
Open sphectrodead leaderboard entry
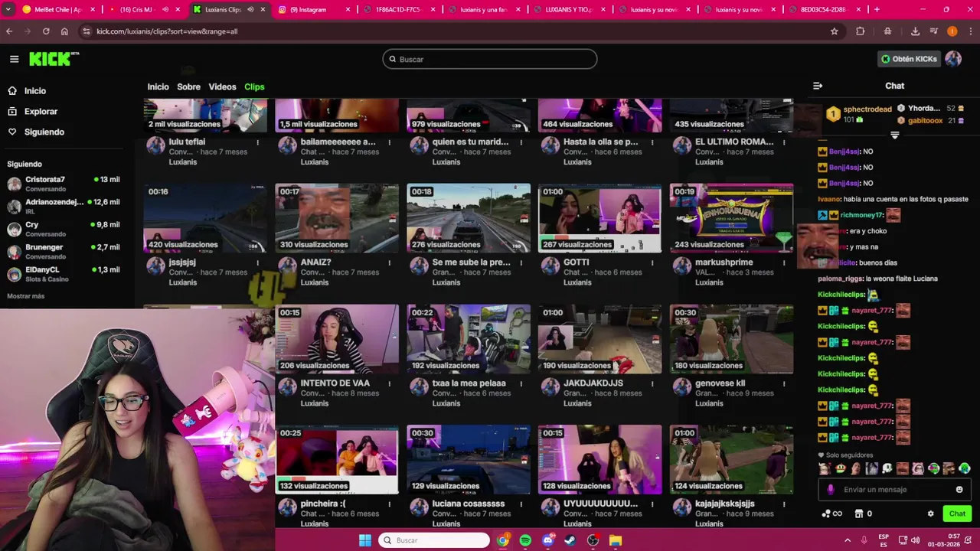[x=859, y=114]
